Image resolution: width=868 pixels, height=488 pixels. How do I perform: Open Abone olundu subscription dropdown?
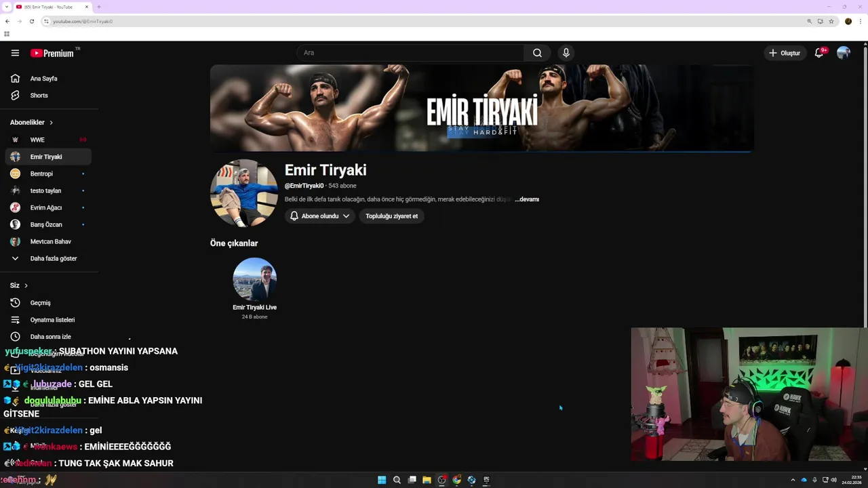(320, 216)
